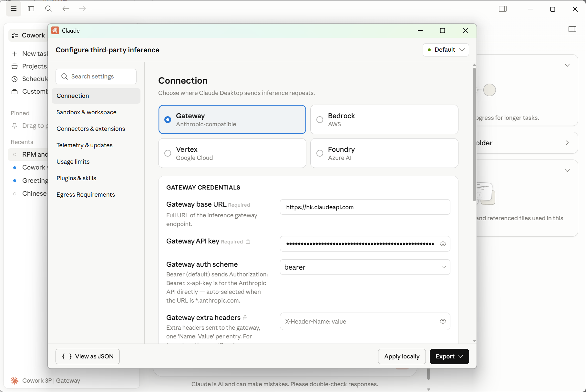Toggle the left sidebar panel icon
The image size is (586, 392).
31,9
